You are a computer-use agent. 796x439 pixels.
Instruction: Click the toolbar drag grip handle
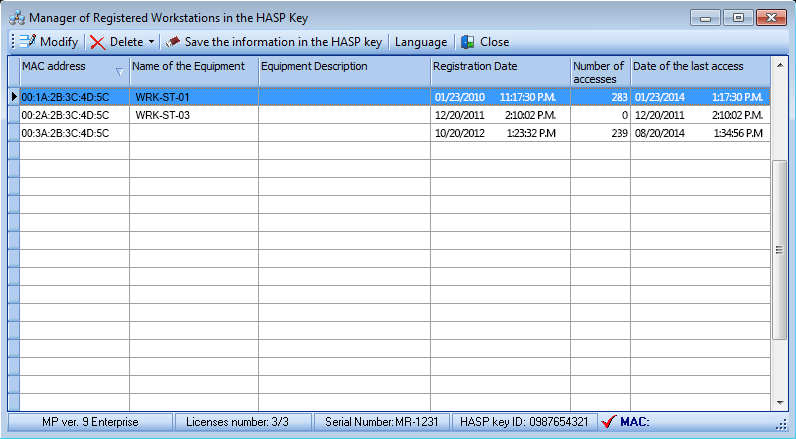pyautogui.click(x=12, y=42)
